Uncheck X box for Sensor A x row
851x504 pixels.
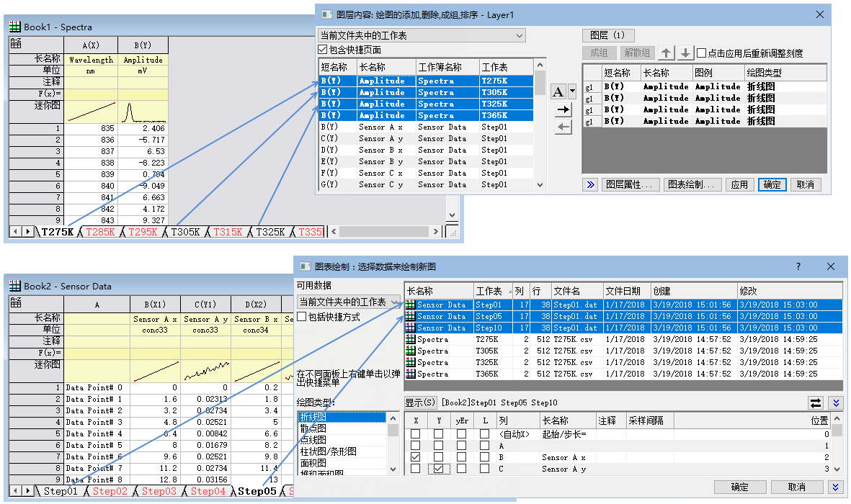point(415,457)
